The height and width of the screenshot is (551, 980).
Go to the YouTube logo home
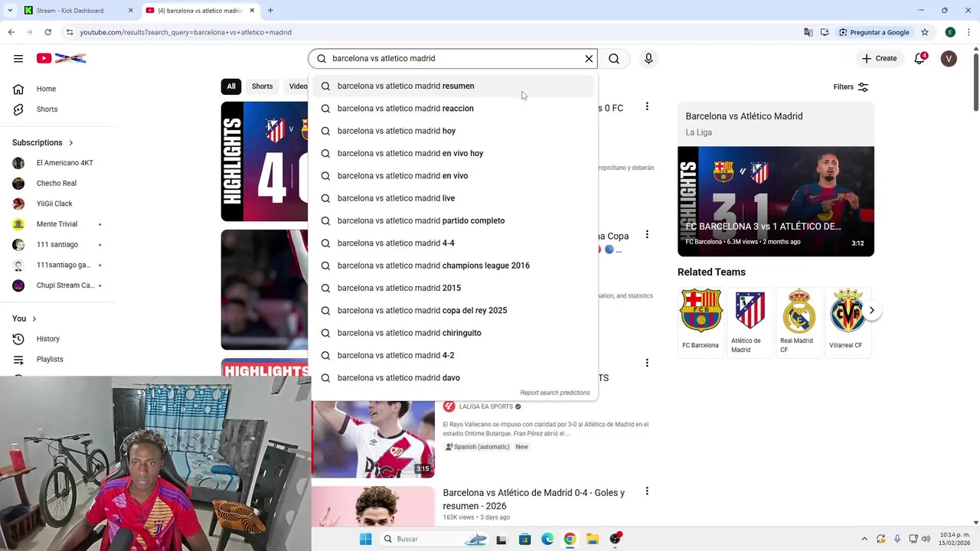[x=61, y=58]
